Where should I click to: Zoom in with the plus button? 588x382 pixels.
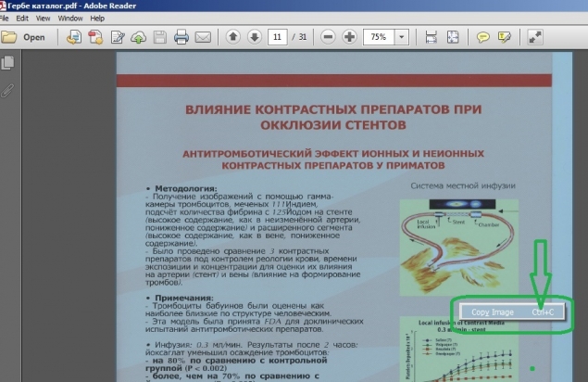349,38
